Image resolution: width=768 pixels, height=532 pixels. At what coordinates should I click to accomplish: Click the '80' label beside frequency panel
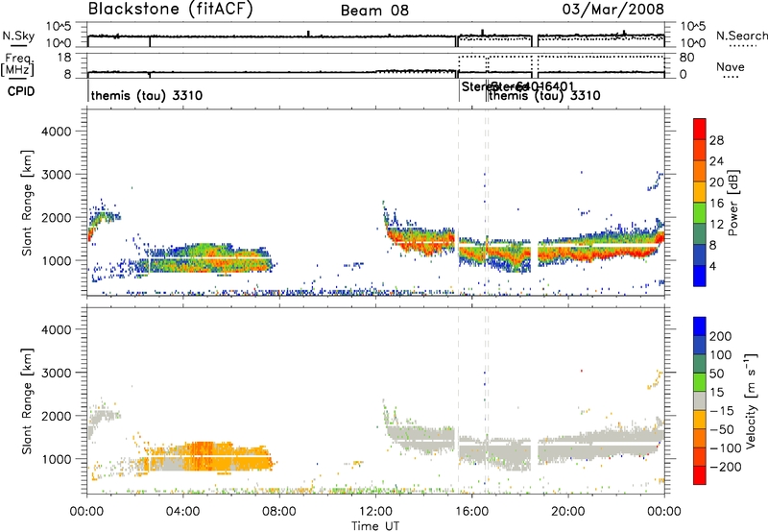(x=686, y=58)
